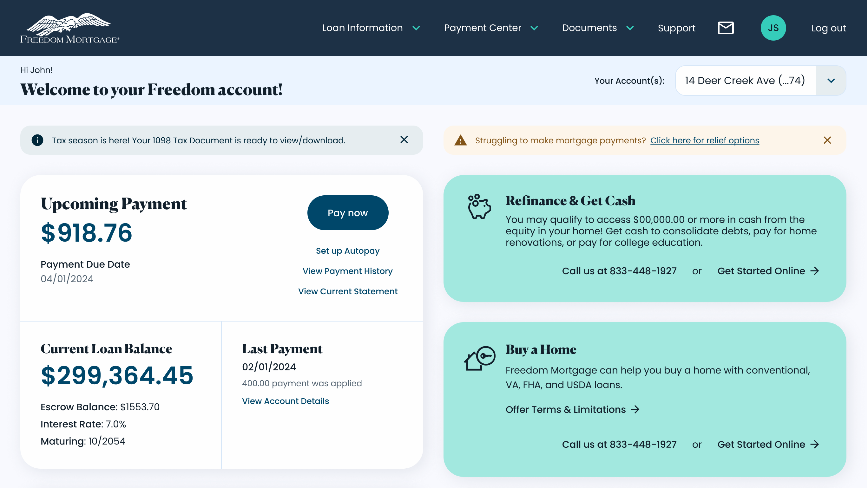Open Offer Terms & Limitations link
The width and height of the screenshot is (868, 488).
pyautogui.click(x=572, y=410)
